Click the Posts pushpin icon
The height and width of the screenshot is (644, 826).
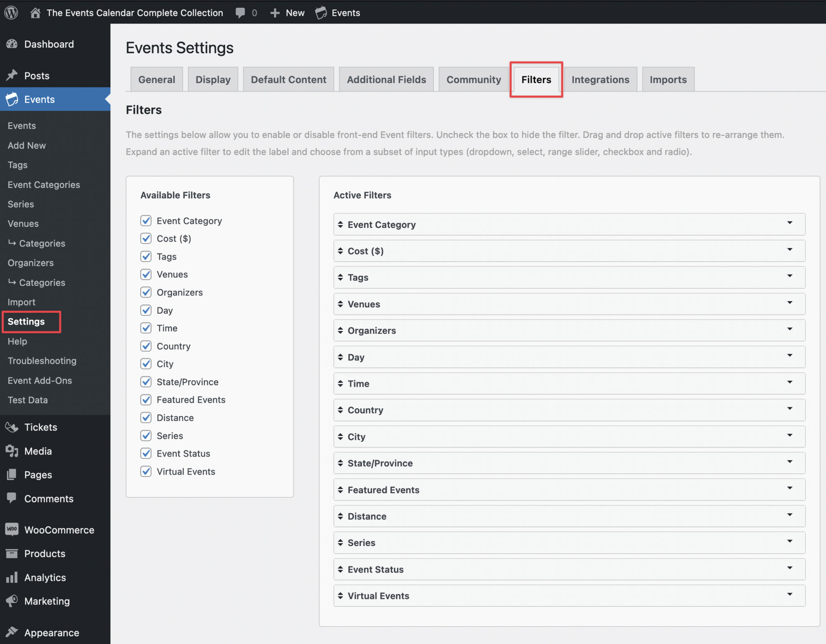12,75
